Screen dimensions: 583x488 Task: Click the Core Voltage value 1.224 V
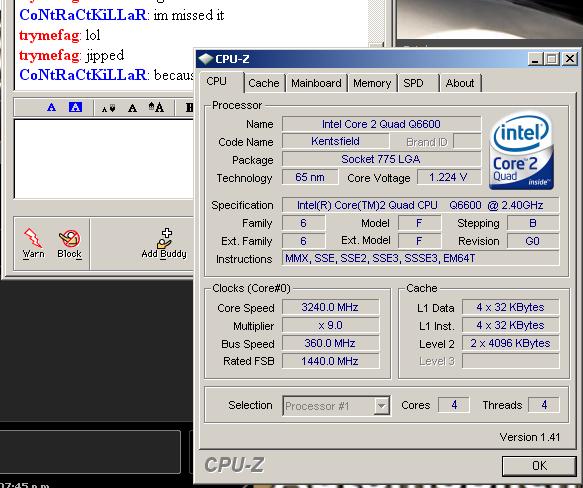[x=449, y=177]
